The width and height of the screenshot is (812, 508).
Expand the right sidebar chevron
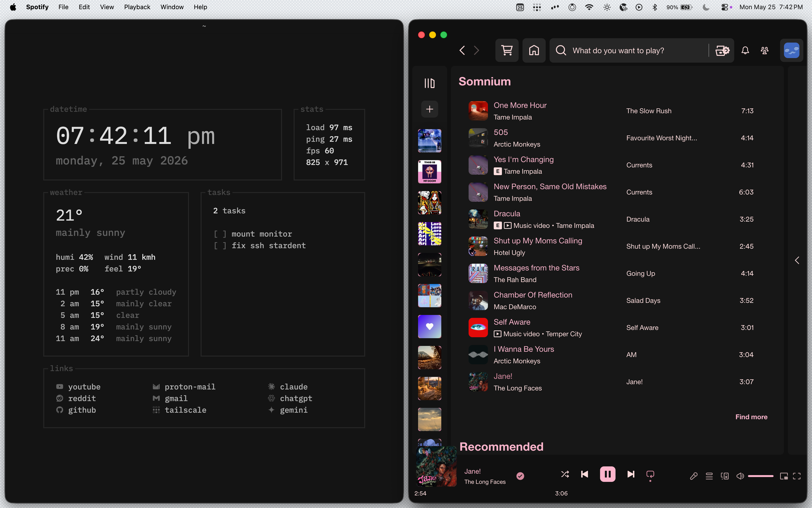pos(797,260)
